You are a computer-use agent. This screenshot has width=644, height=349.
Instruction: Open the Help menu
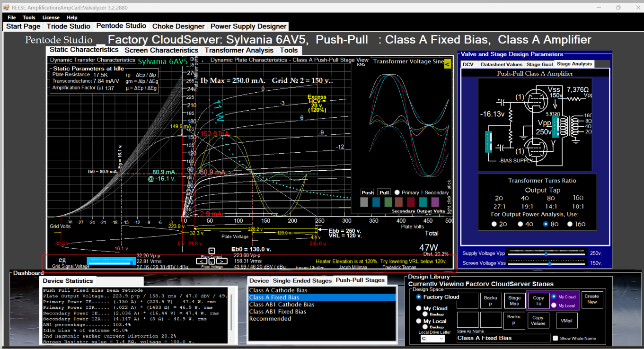coord(72,17)
